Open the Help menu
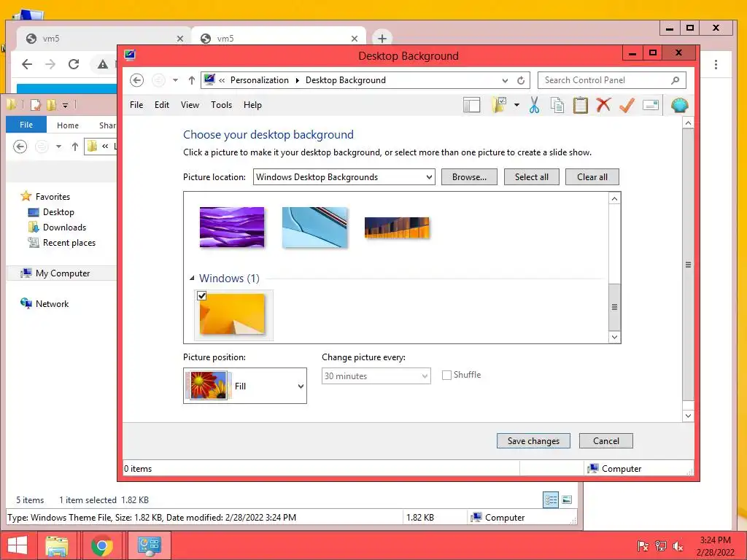The image size is (747, 560). (x=252, y=105)
